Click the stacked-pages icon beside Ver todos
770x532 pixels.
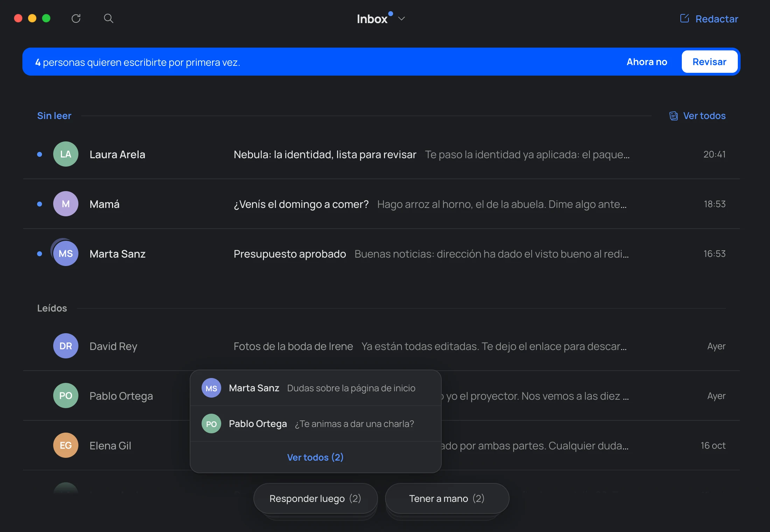[673, 116]
